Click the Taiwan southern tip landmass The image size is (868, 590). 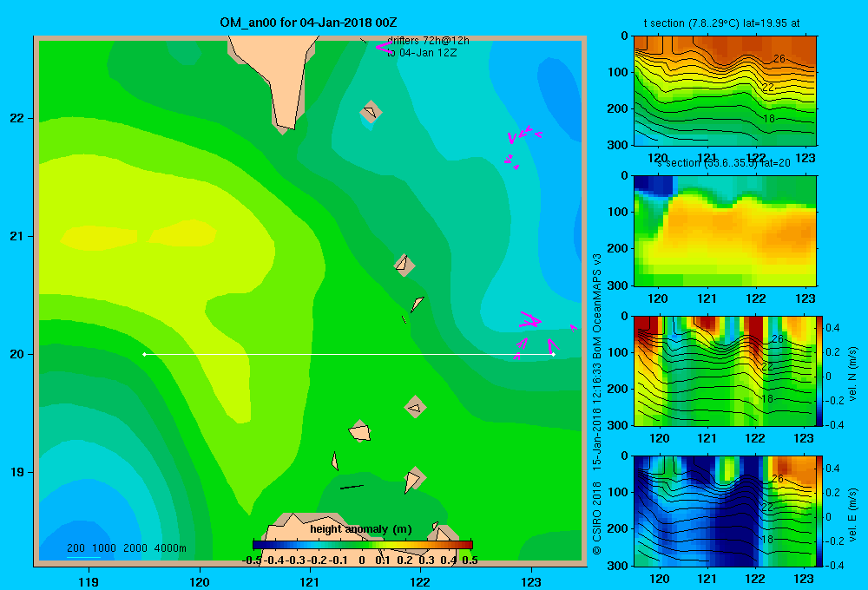[279, 77]
